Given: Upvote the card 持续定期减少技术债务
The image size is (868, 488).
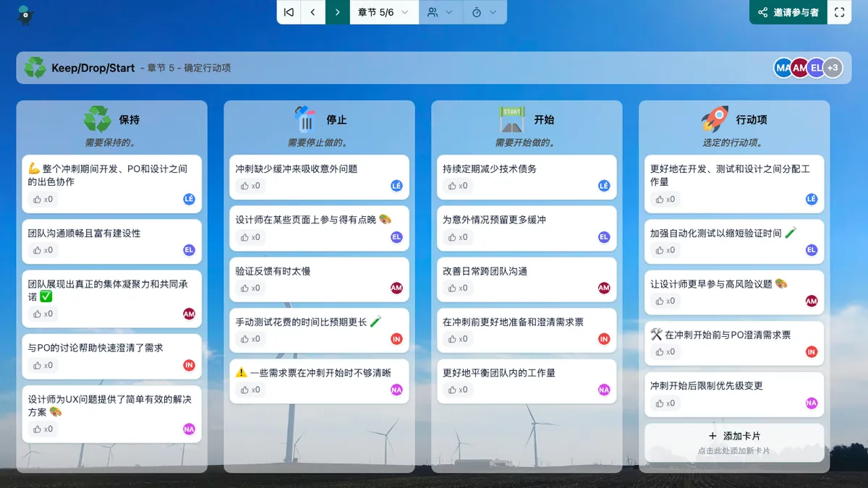Looking at the screenshot, I should click(x=458, y=186).
